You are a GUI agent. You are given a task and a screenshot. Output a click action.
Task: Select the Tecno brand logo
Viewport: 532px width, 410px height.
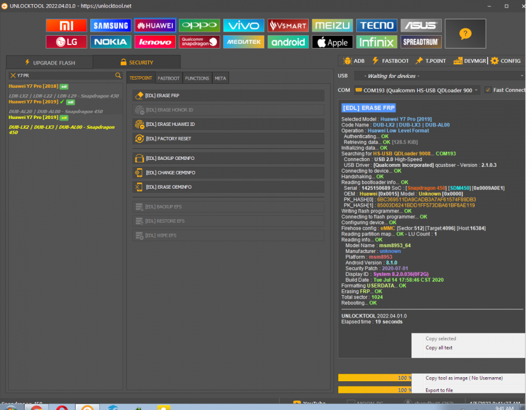click(377, 25)
